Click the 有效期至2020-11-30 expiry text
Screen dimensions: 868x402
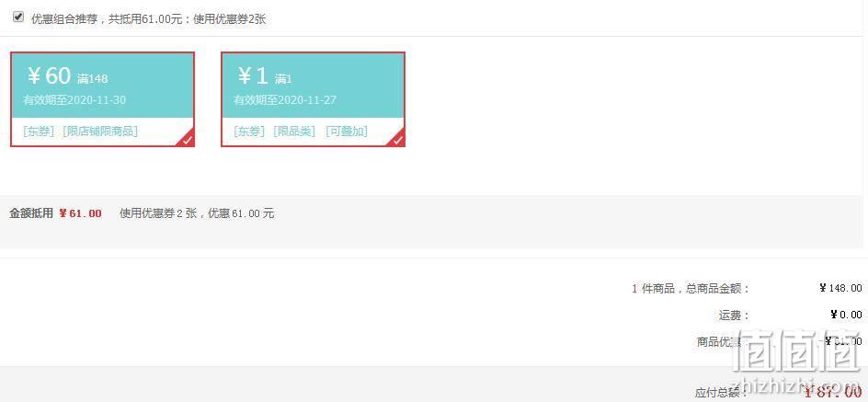[x=74, y=100]
